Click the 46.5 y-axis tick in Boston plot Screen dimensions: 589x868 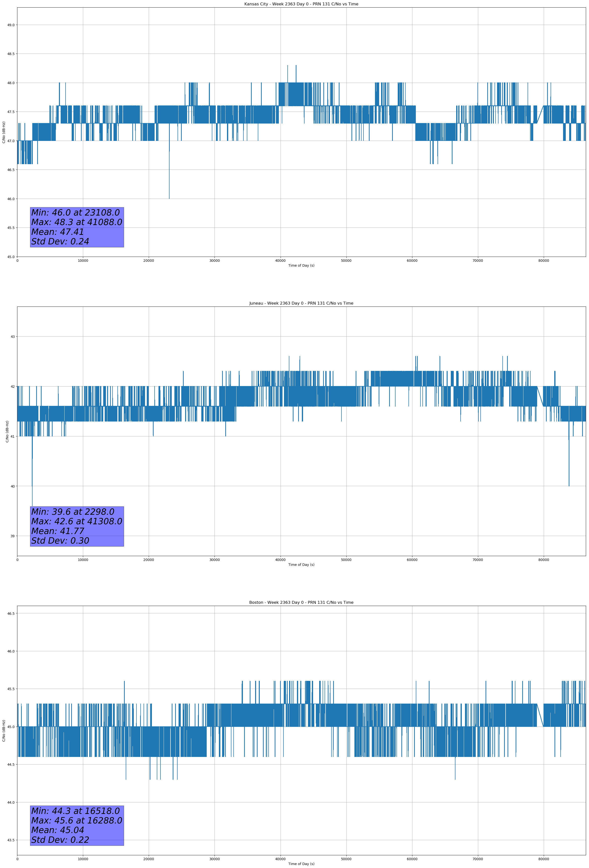point(11,613)
